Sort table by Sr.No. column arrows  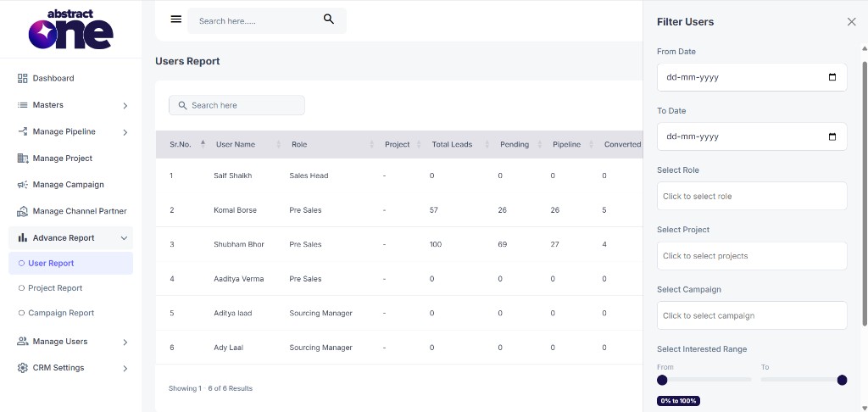(x=203, y=144)
